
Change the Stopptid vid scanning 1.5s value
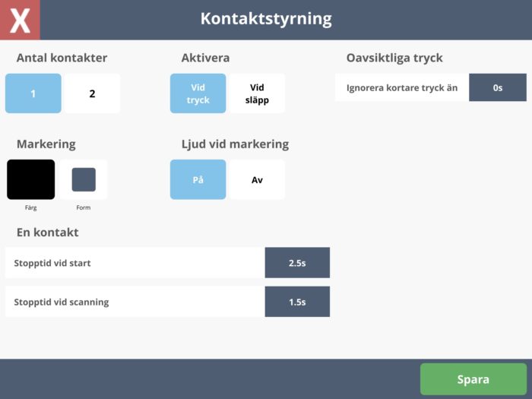tap(297, 302)
